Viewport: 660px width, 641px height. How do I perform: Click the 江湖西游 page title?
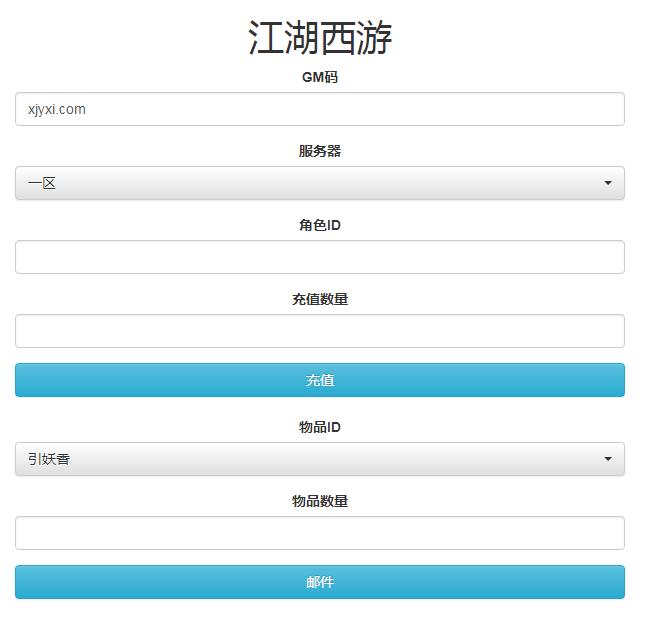pyautogui.click(x=320, y=38)
